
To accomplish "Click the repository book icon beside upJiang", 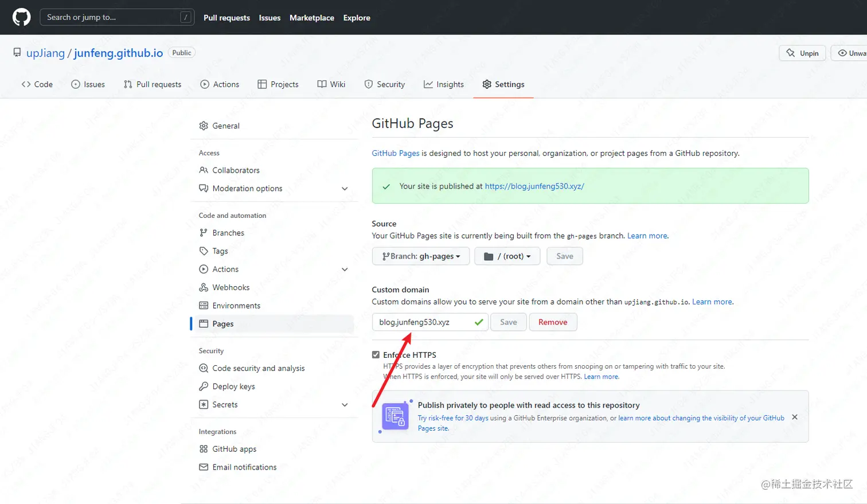I will [x=17, y=53].
